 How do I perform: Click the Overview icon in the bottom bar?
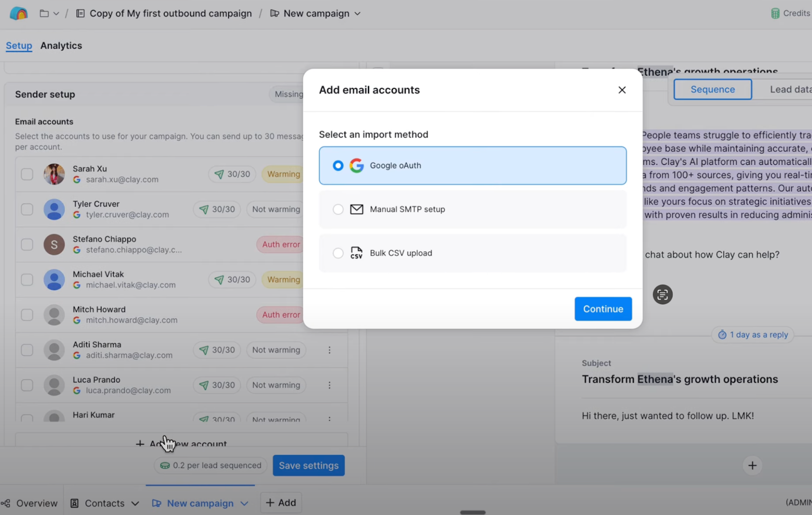6,503
